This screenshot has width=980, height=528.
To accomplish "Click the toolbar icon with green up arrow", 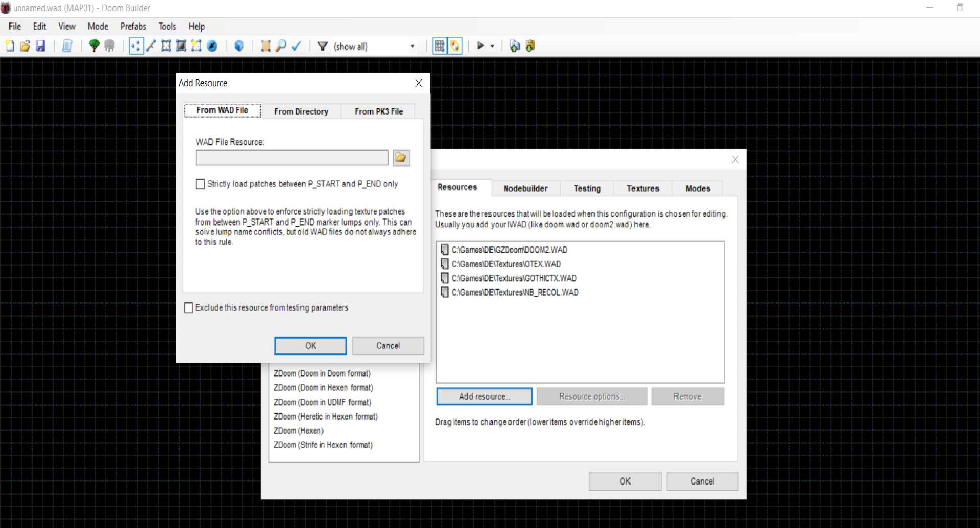I will click(x=515, y=46).
